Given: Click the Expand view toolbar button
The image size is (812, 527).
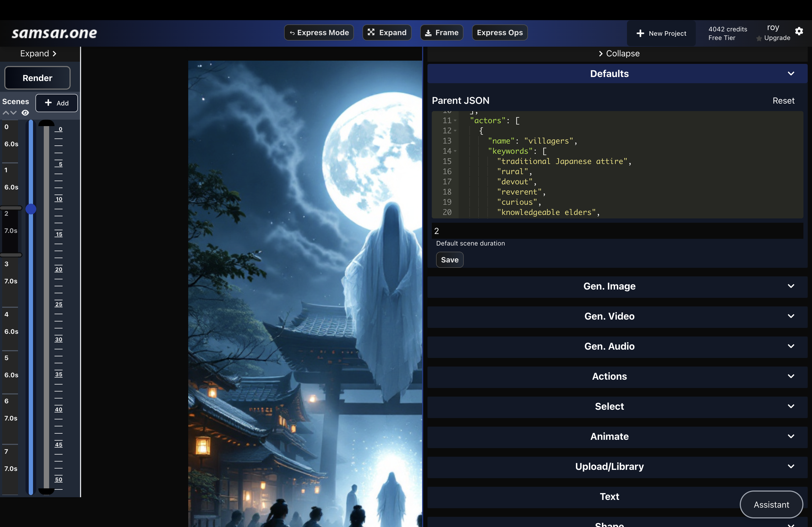Looking at the screenshot, I should pyautogui.click(x=387, y=32).
